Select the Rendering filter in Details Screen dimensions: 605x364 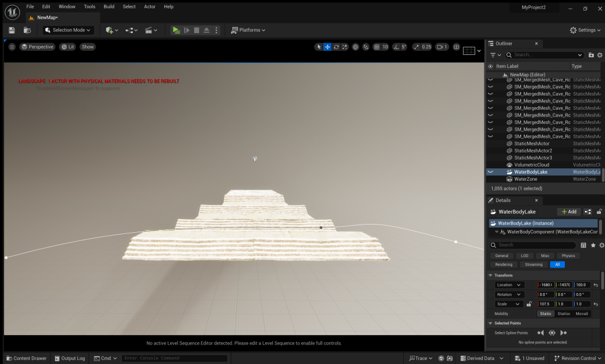tap(503, 264)
